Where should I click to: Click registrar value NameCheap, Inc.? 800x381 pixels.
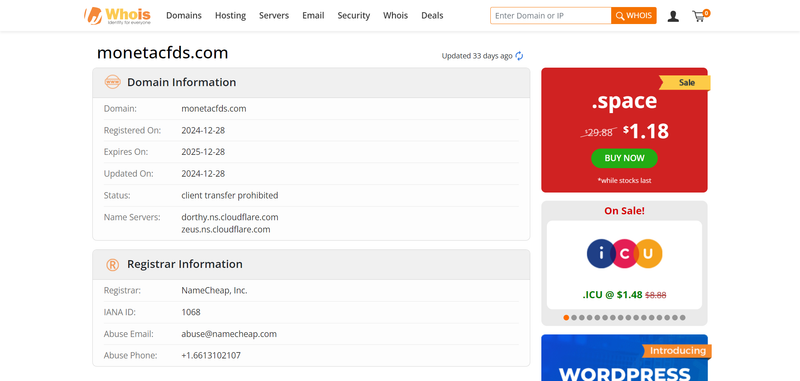[x=214, y=291]
